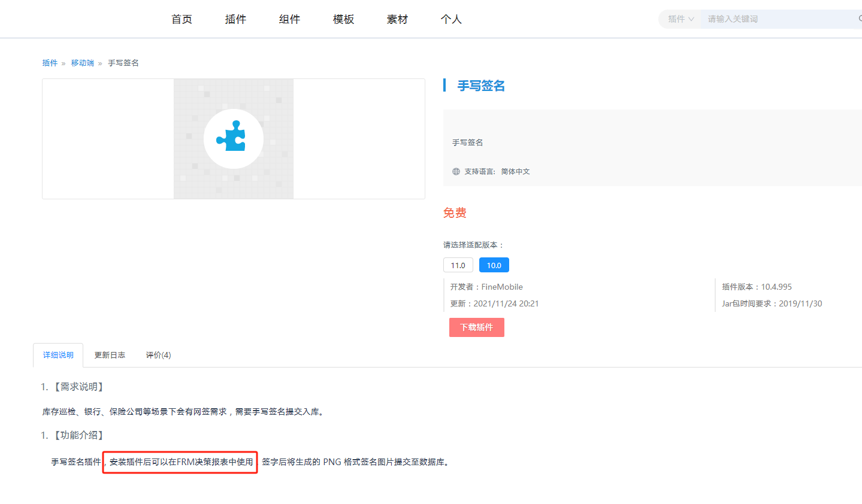Click the 插件版本：10.4.995 text
This screenshot has width=862, height=504.
coord(757,287)
